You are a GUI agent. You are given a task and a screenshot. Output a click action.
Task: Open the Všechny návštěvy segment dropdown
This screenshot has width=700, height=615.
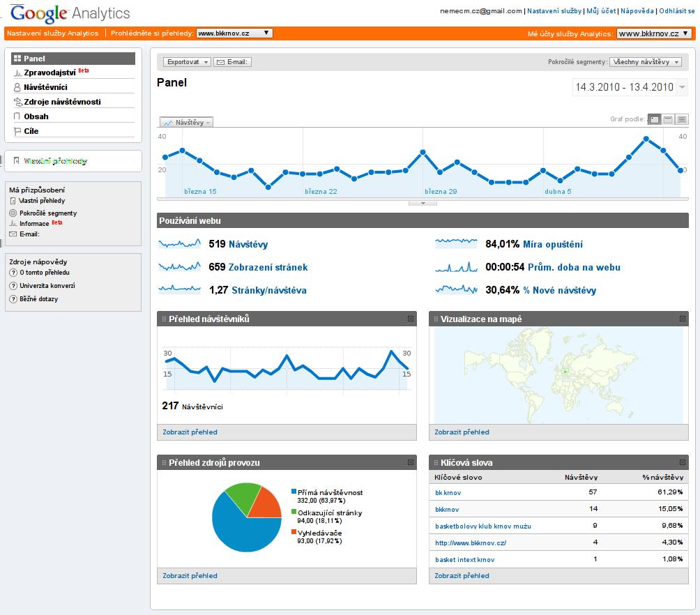tap(646, 62)
